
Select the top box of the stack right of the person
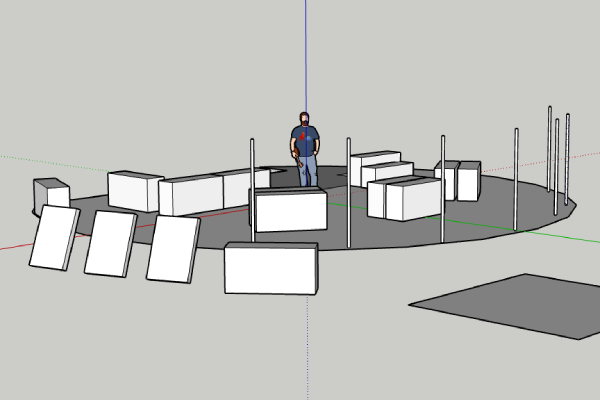375,160
